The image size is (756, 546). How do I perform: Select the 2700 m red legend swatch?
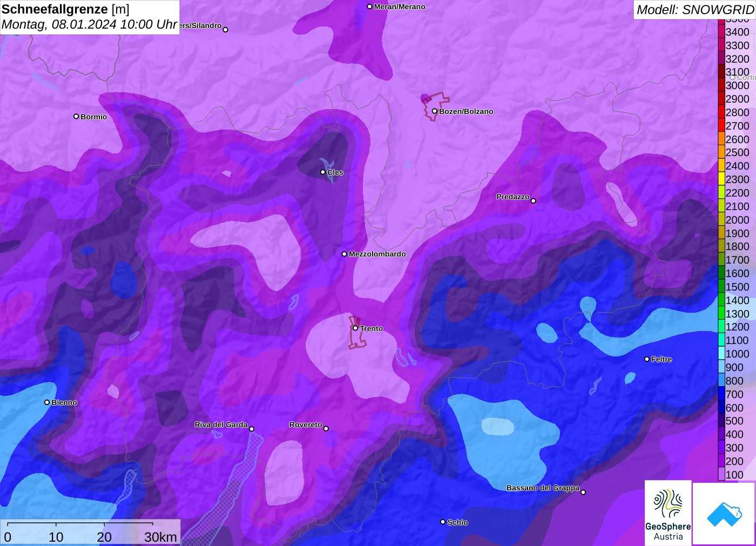click(x=721, y=125)
